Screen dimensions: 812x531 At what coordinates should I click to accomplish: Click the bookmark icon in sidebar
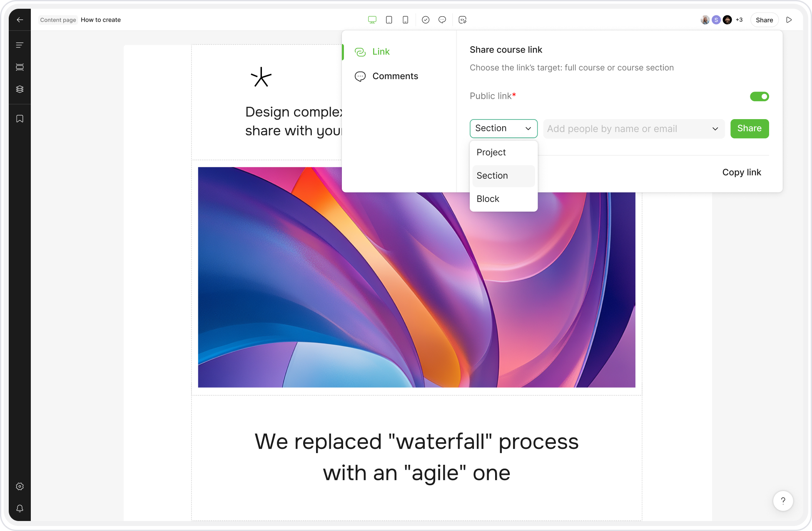click(x=20, y=119)
